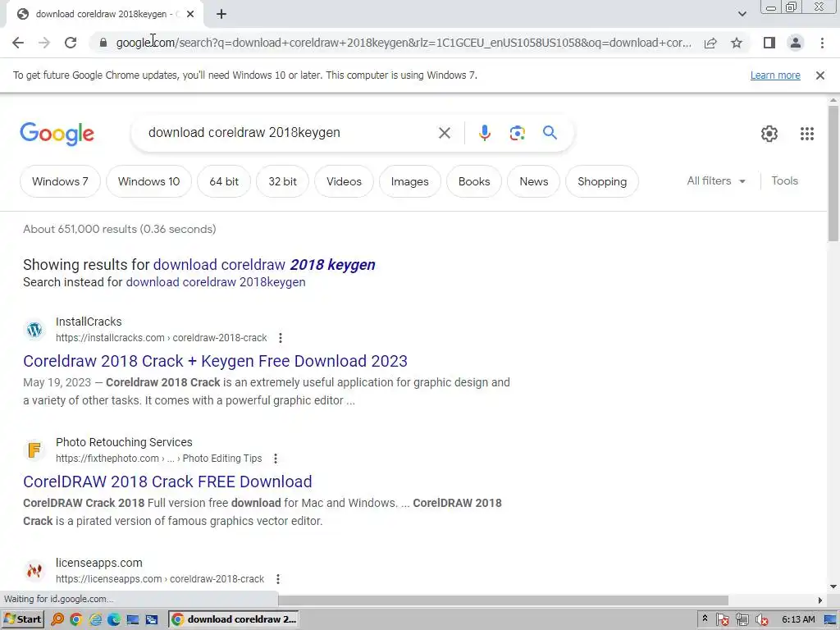Close the download coreldraw tab

[x=190, y=14]
